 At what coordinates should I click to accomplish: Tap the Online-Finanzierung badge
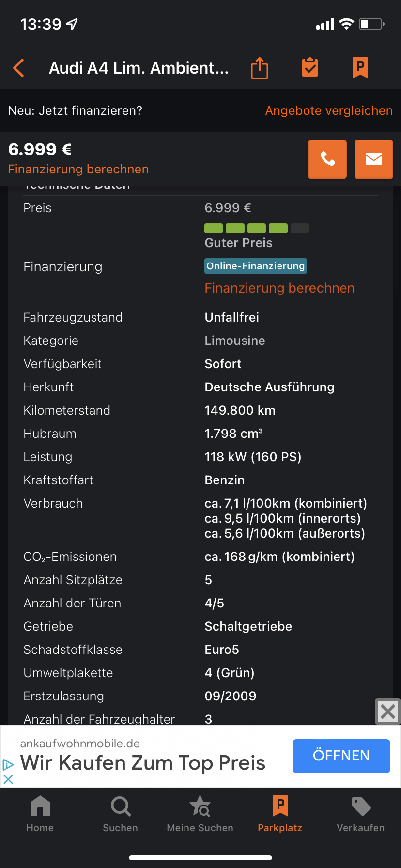point(255,265)
